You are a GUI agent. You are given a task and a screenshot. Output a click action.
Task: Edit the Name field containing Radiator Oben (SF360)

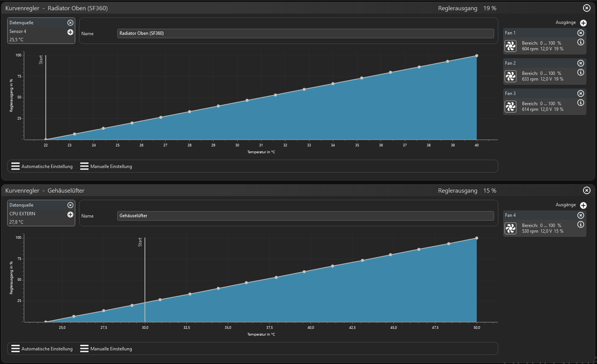(x=306, y=33)
